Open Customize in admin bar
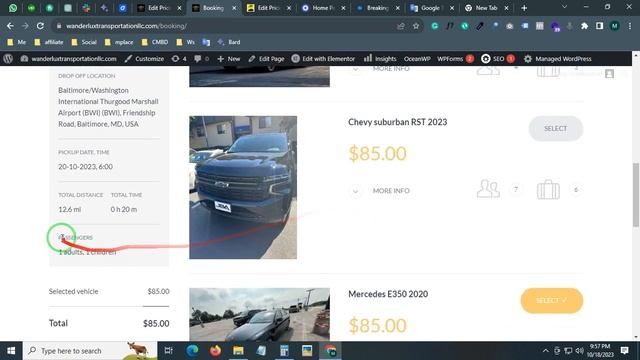The height and width of the screenshot is (360, 640). 144,59
